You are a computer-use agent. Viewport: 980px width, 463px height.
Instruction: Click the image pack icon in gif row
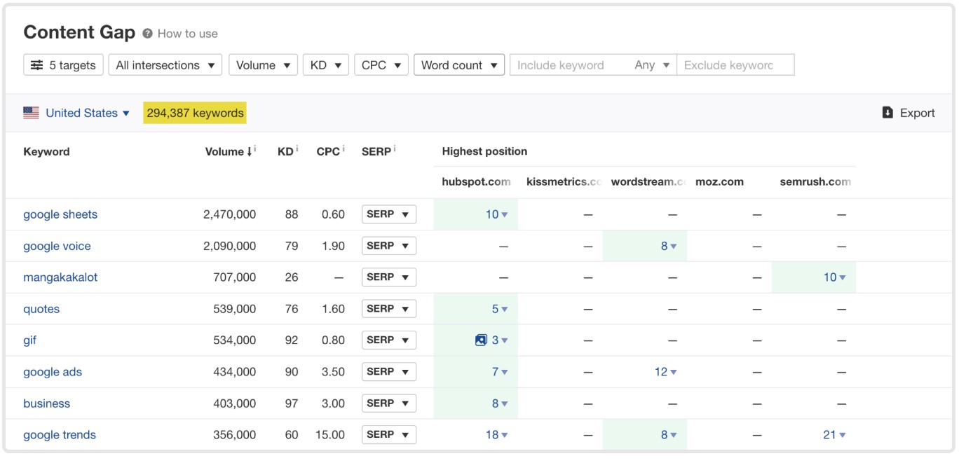click(481, 340)
